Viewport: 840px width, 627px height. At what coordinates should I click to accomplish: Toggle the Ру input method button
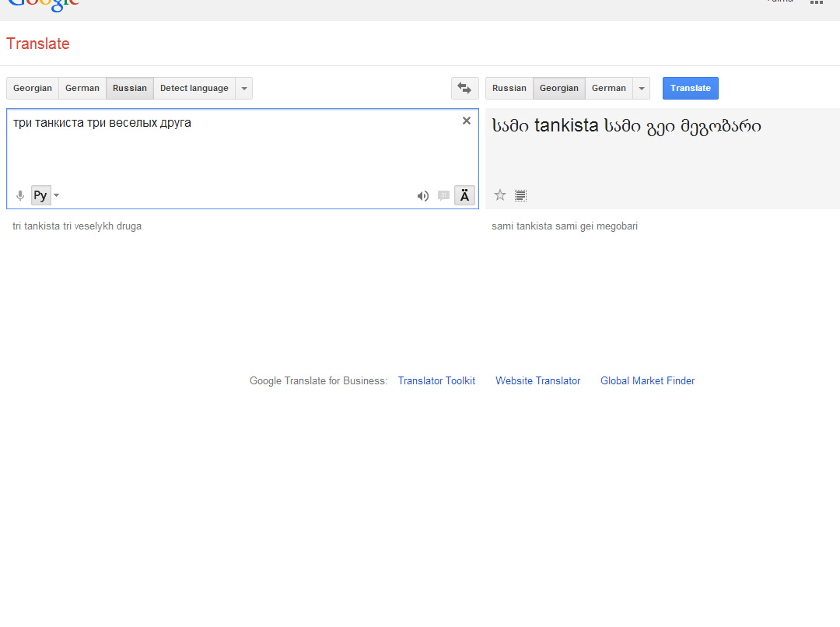41,195
